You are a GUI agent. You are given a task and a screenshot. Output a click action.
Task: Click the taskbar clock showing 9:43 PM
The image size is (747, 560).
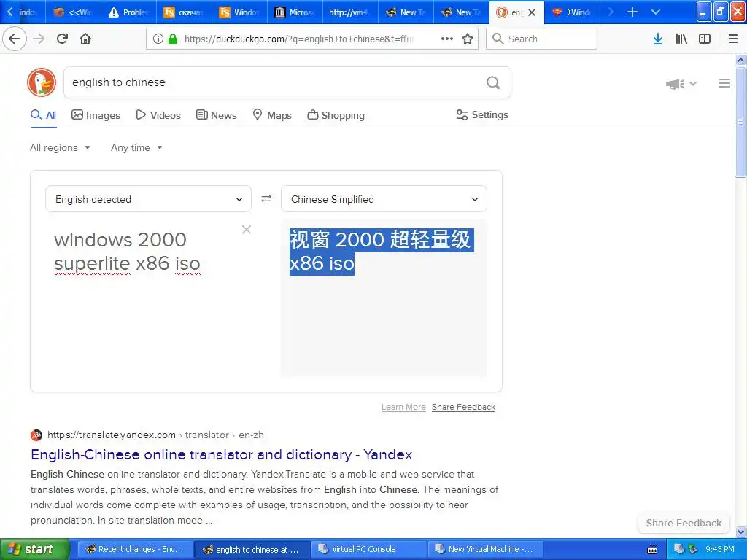click(720, 549)
